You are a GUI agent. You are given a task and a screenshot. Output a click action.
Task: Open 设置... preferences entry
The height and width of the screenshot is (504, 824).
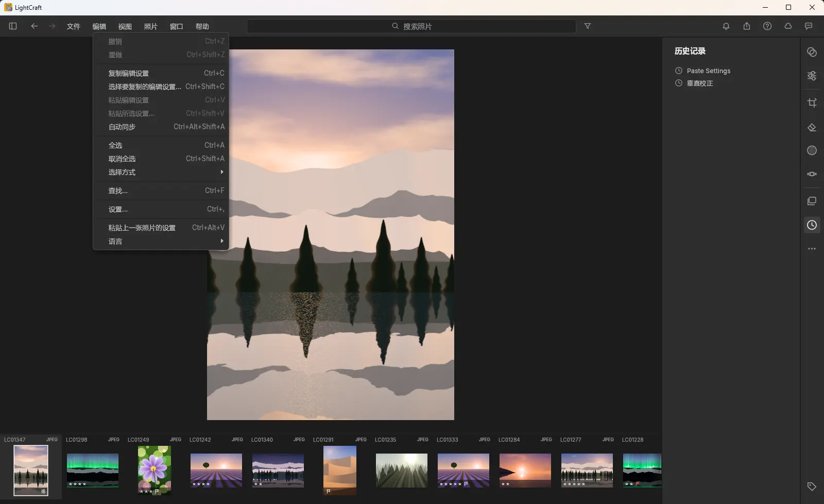161,209
